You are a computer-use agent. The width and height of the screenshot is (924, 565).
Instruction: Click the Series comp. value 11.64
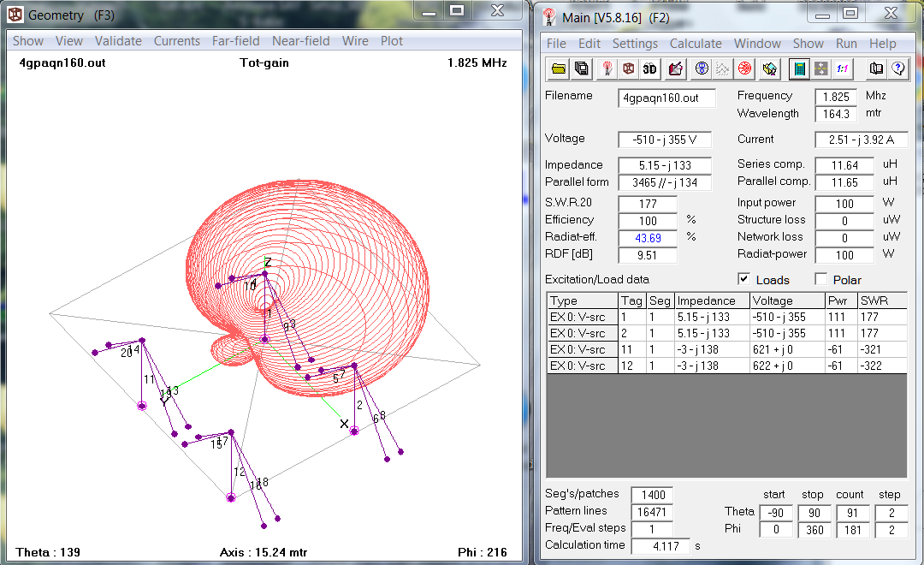(x=844, y=165)
